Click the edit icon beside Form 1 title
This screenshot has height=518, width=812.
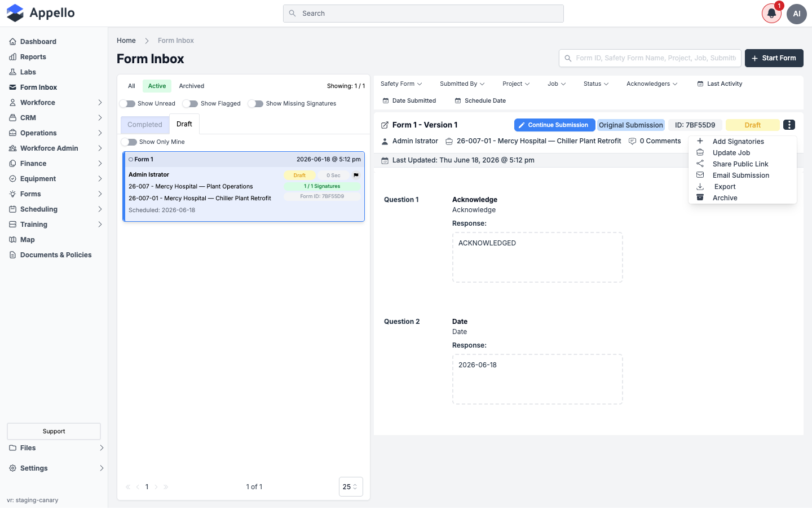(x=385, y=125)
